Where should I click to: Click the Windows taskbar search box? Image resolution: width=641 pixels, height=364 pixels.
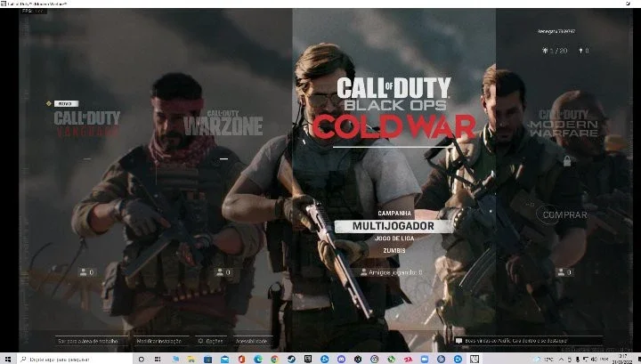click(76, 359)
